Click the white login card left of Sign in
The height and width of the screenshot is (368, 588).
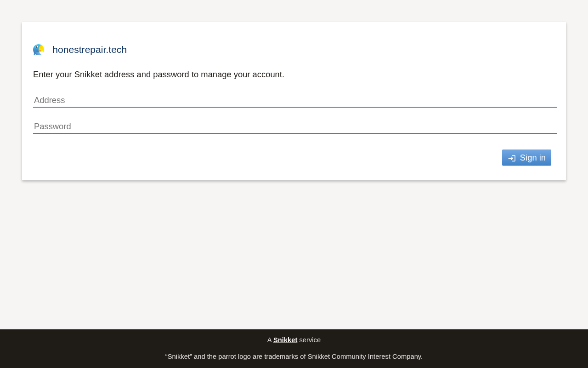point(266,158)
